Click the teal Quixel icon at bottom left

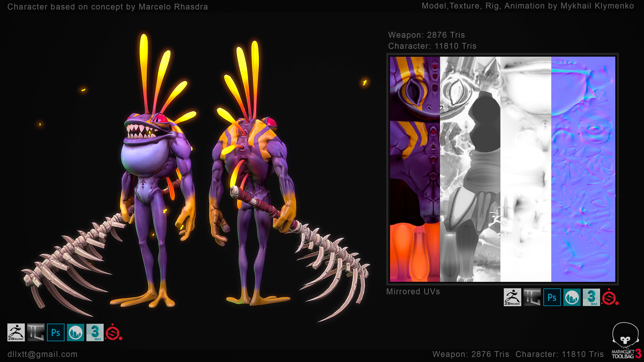(x=75, y=332)
